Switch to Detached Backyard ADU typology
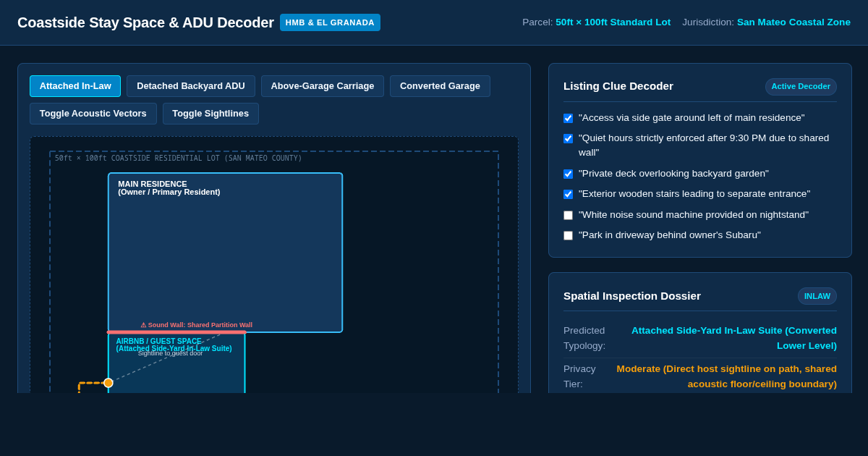Image resolution: width=868 pixels, height=456 pixels. coord(191,86)
